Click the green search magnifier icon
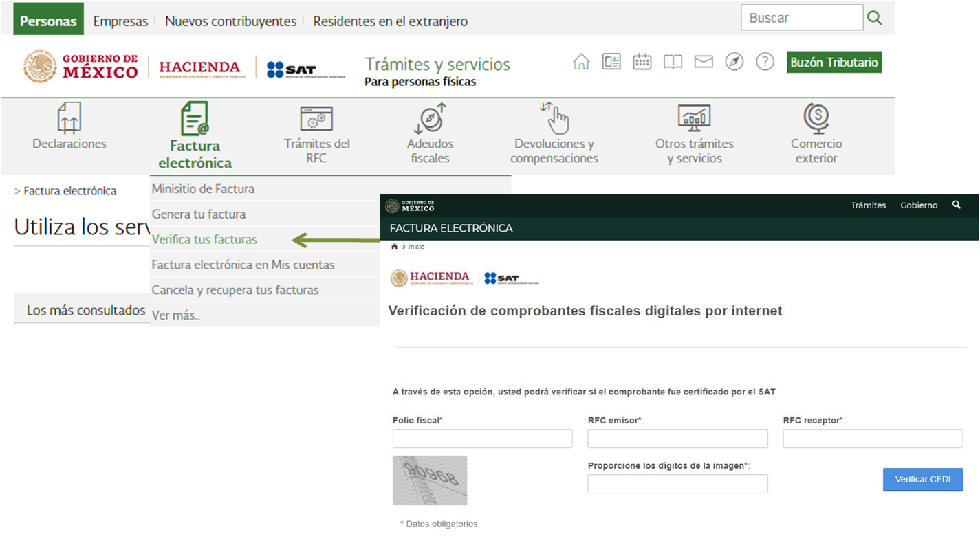This screenshot has height=545, width=980. click(x=875, y=18)
